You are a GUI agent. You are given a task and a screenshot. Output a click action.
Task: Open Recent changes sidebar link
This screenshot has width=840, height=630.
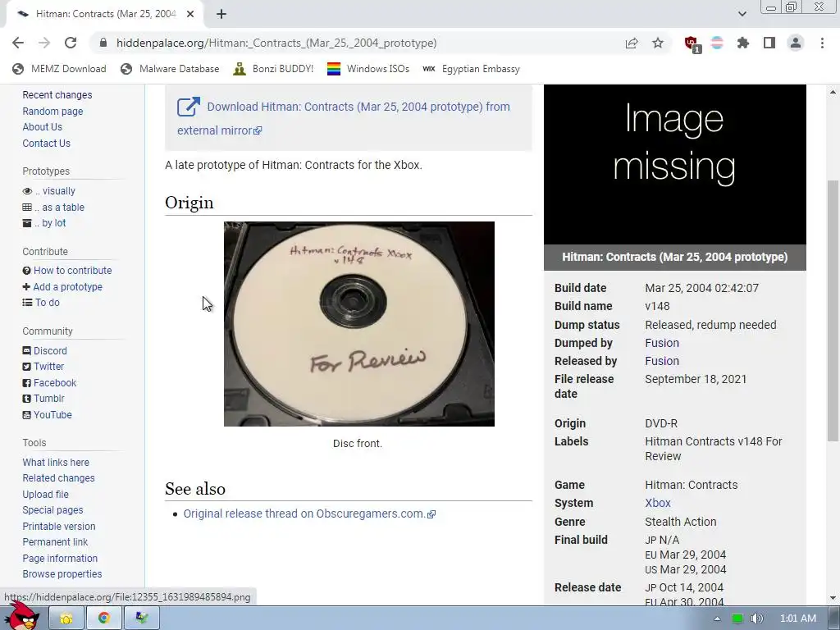(57, 95)
